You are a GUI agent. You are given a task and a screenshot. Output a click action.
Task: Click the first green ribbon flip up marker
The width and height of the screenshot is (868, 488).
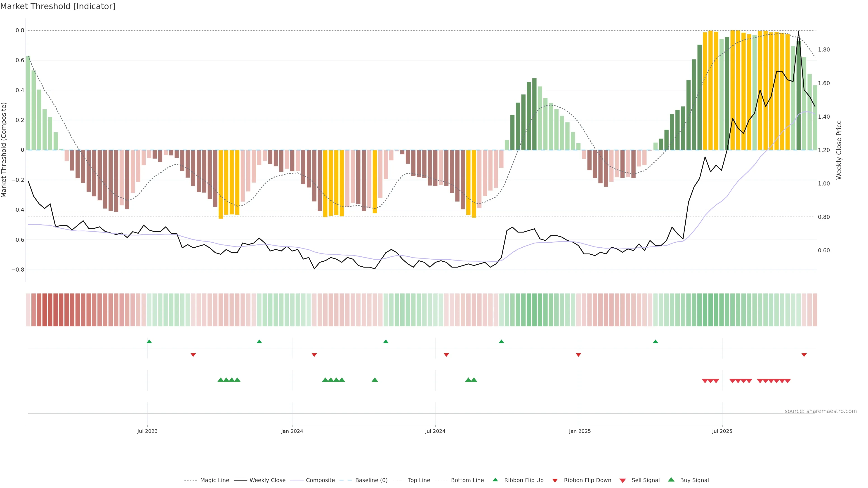[149, 342]
